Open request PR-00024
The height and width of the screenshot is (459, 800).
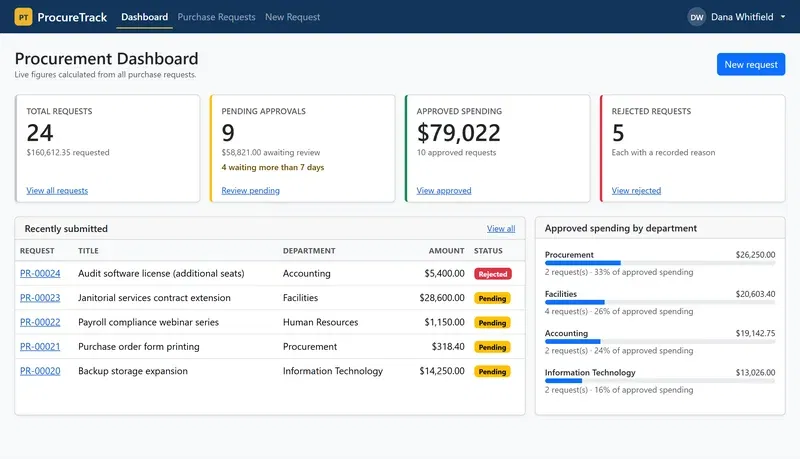pyautogui.click(x=40, y=273)
